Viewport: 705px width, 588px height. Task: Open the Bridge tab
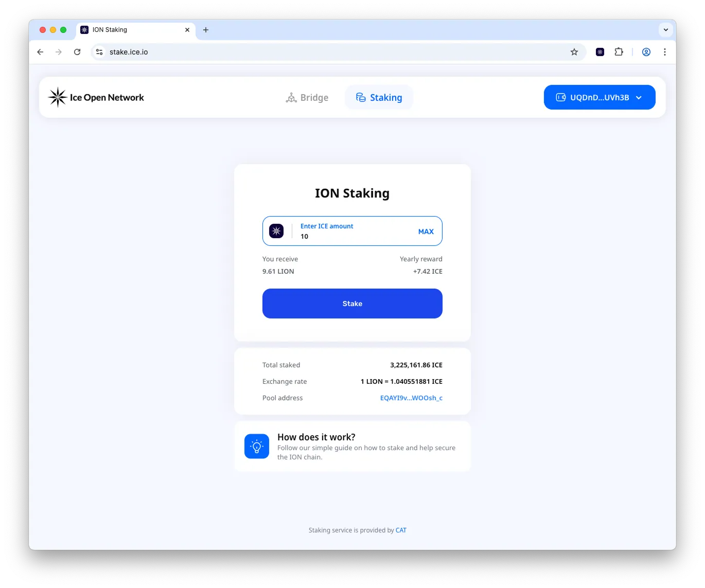307,98
